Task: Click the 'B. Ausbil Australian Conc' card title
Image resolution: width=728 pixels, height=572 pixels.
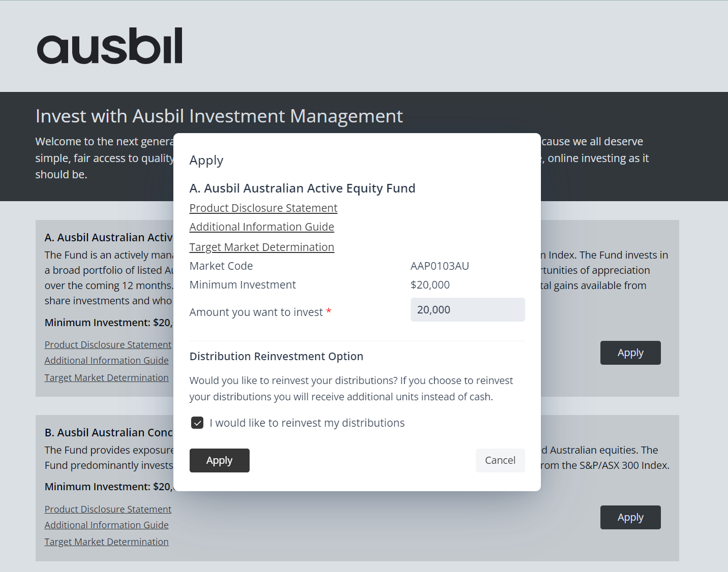Action: (109, 432)
